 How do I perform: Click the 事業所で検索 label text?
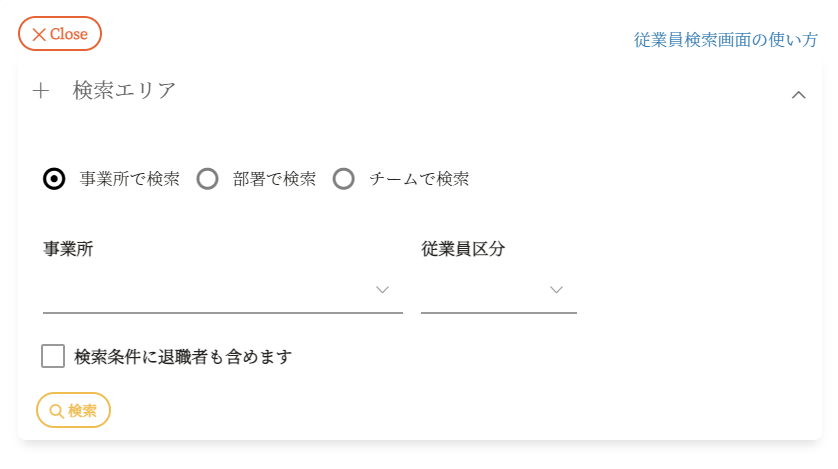pos(129,179)
